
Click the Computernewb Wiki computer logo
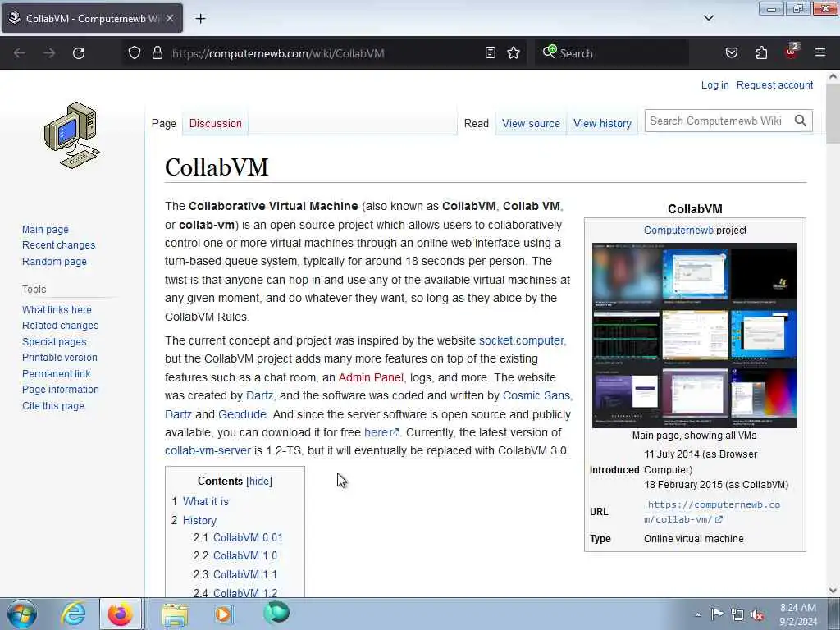tap(72, 135)
